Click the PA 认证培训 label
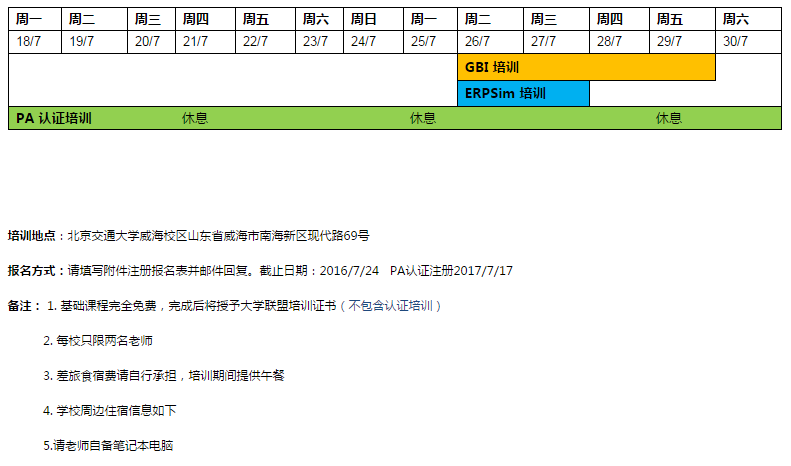 click(53, 119)
